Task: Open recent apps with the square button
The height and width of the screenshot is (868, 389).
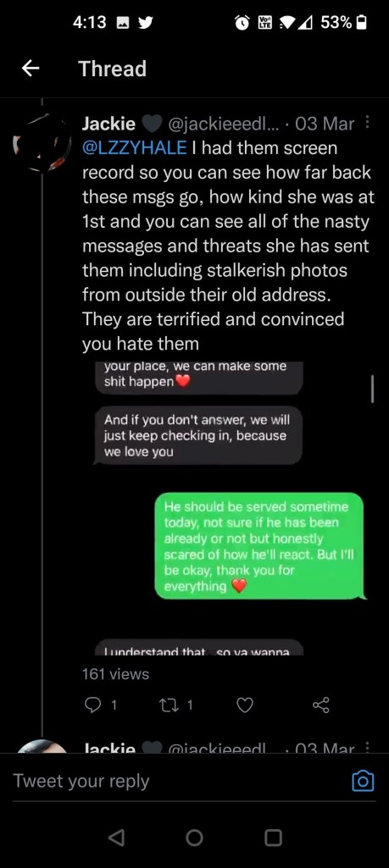Action: tap(273, 838)
